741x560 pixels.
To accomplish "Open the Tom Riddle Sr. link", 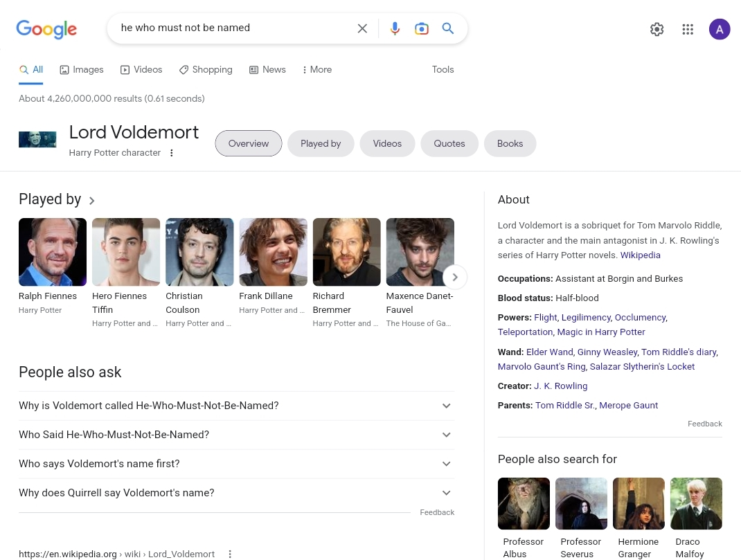I will [565, 405].
